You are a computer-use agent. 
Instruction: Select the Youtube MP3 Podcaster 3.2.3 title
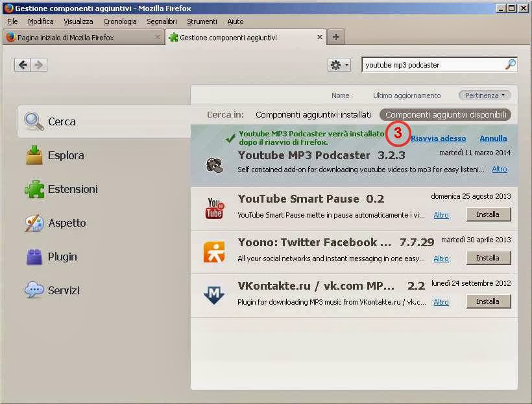pyautogui.click(x=321, y=155)
